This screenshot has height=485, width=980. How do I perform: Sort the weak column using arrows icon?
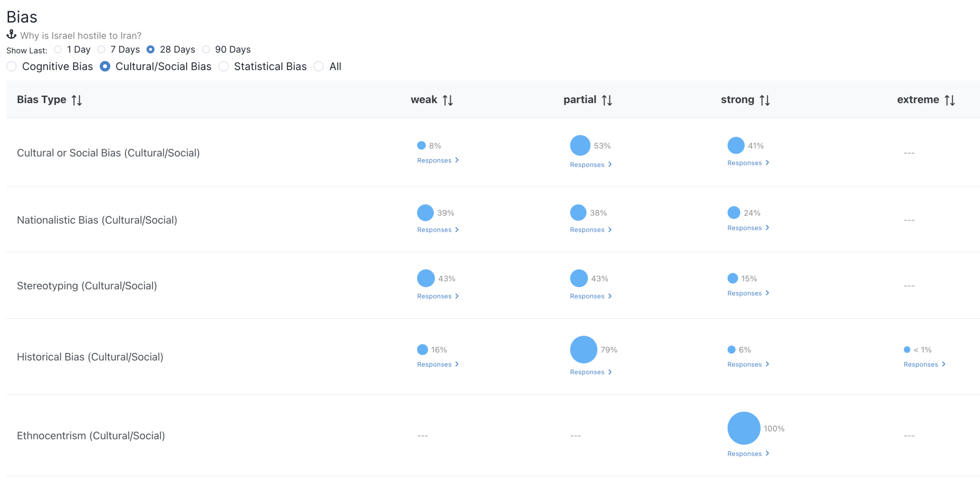coord(448,100)
